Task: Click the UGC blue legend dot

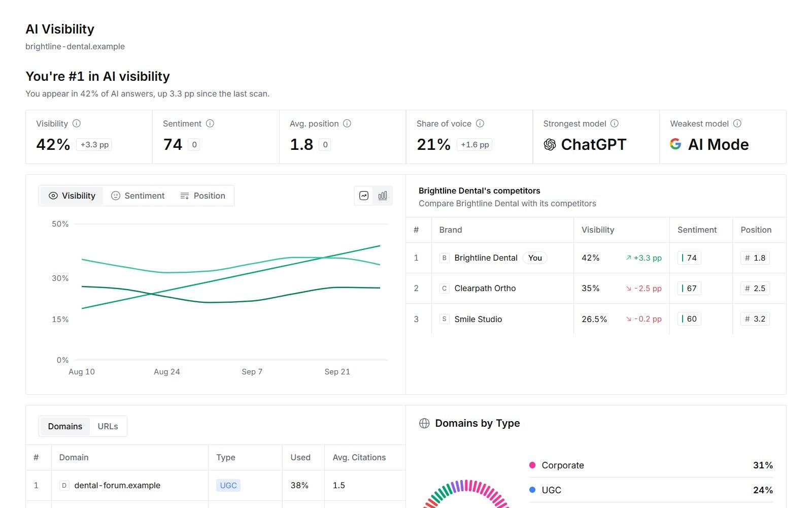Action: pos(532,490)
